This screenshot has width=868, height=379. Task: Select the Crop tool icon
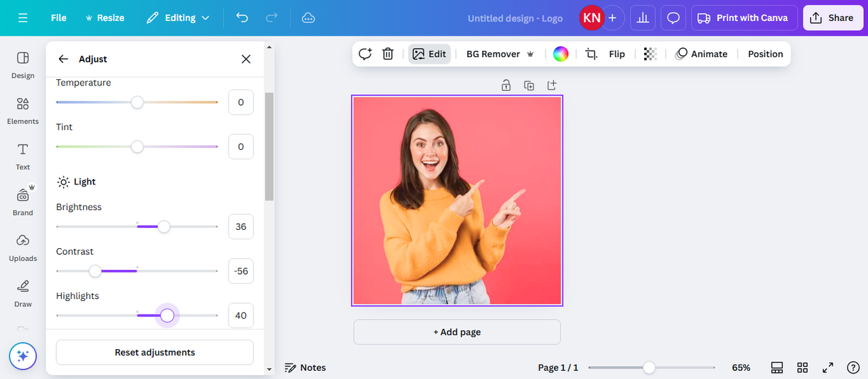(x=591, y=54)
